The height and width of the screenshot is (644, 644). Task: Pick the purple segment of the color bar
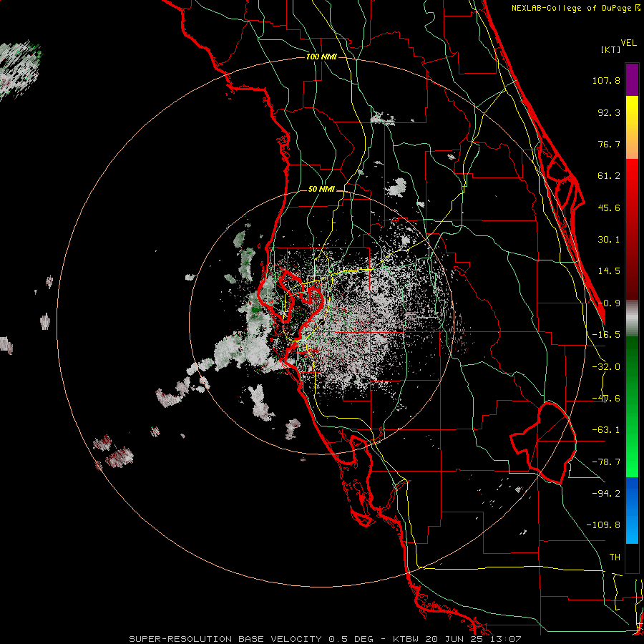pyautogui.click(x=632, y=79)
